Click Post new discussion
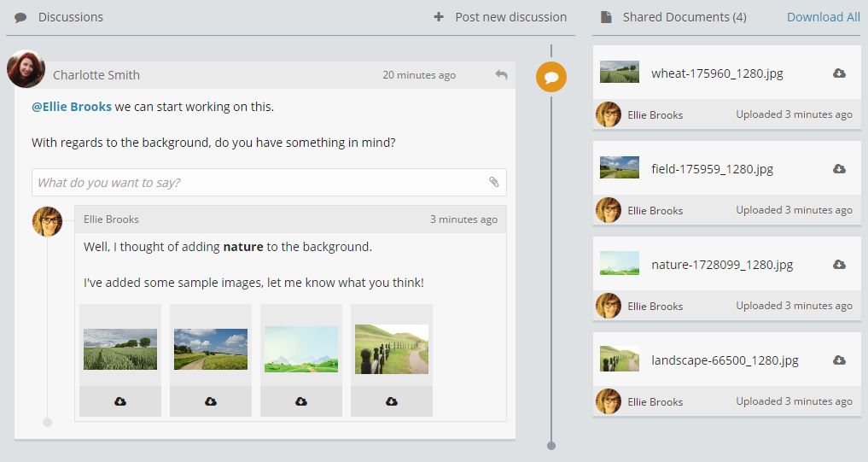868x462 pixels. (500, 17)
